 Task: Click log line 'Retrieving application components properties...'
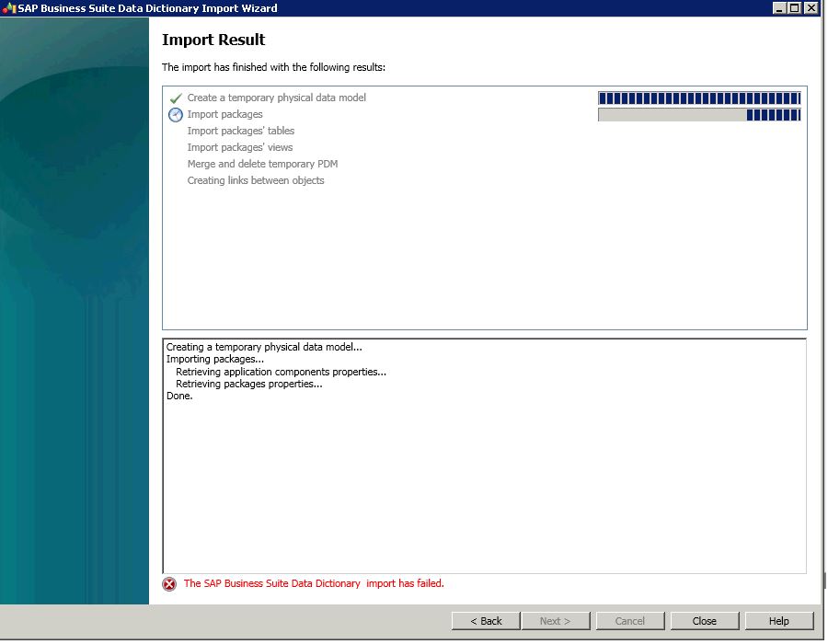click(x=281, y=372)
